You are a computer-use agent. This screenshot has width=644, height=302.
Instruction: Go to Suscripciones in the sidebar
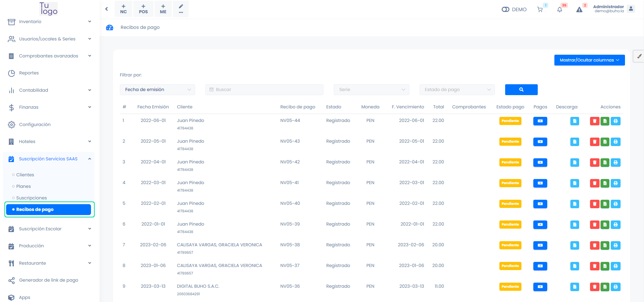pyautogui.click(x=32, y=198)
